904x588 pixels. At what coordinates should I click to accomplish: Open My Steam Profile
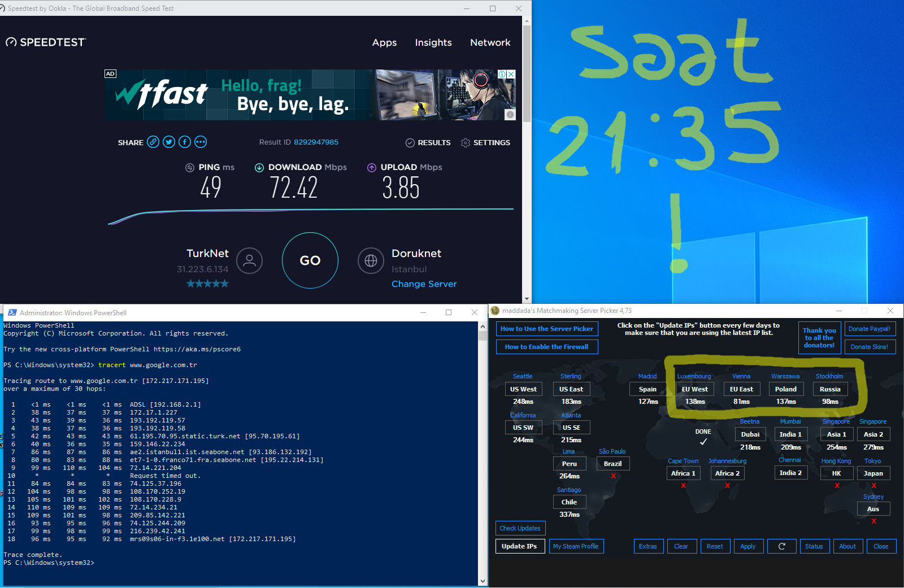(576, 546)
